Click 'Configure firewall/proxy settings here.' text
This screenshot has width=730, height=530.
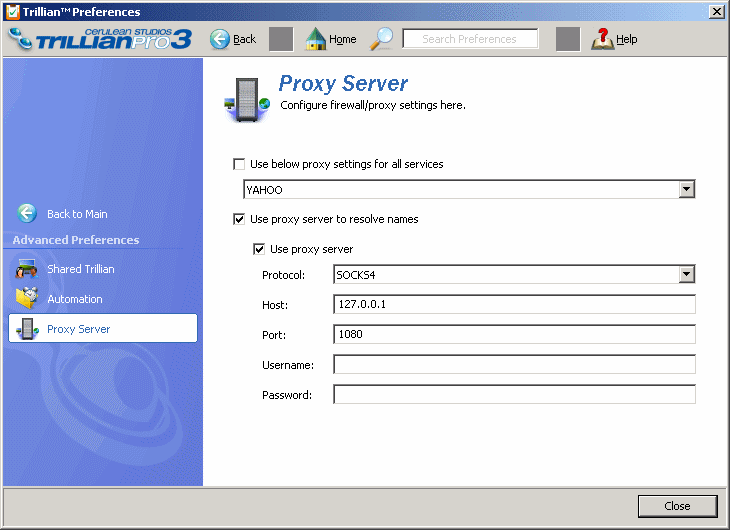tap(373, 105)
